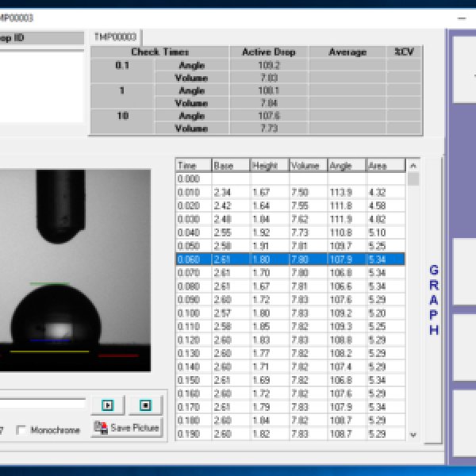Toggle the Monochrome checkbox
The width and height of the screenshot is (476, 476).
(x=21, y=430)
